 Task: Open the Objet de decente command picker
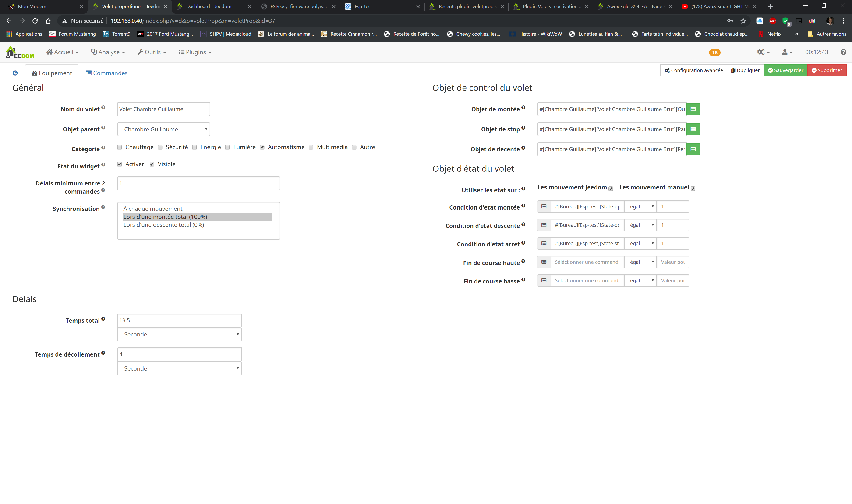point(693,149)
